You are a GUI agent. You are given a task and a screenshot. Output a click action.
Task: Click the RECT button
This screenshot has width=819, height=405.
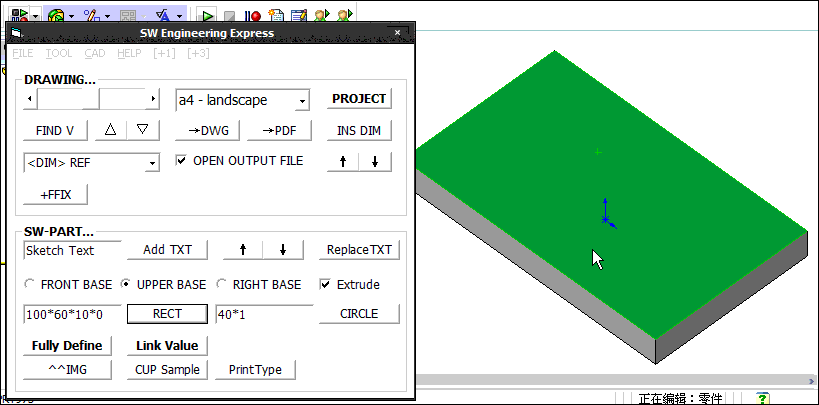click(167, 314)
